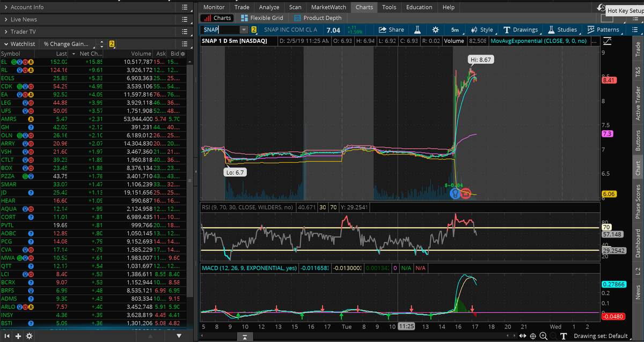Open Trader TV panel menu icon
The image size is (644, 342).
coord(185,32)
